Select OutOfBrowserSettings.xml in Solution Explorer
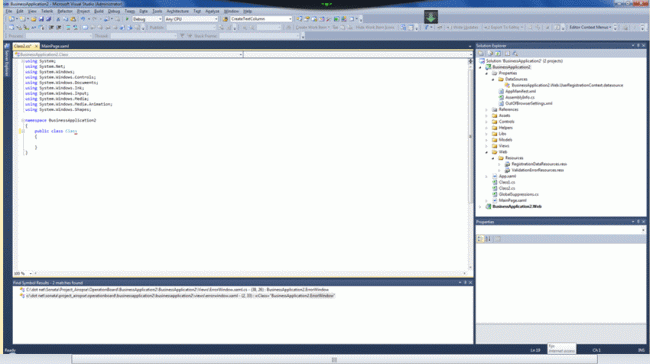This screenshot has height=364, width=650. [x=529, y=104]
